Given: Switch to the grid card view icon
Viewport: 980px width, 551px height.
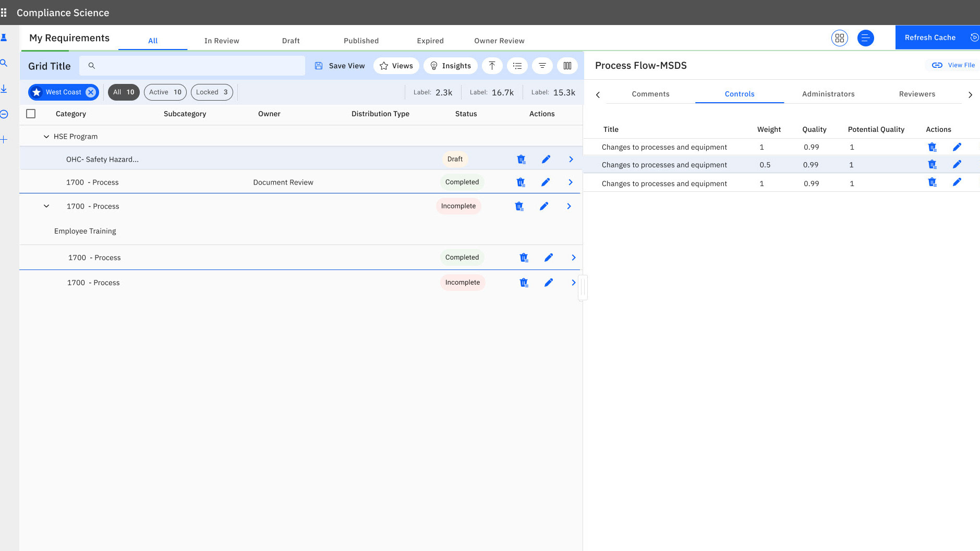Looking at the screenshot, I should click(x=840, y=38).
